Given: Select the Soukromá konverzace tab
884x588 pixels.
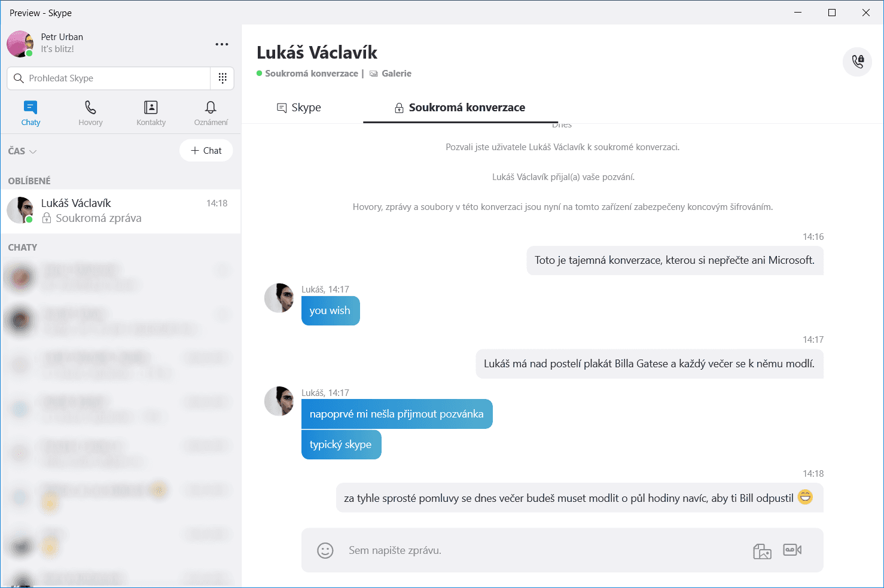Looking at the screenshot, I should 459,108.
